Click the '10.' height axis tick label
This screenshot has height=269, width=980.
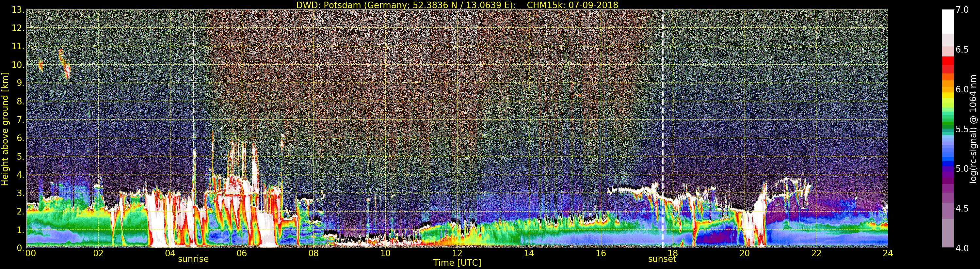pyautogui.click(x=18, y=65)
